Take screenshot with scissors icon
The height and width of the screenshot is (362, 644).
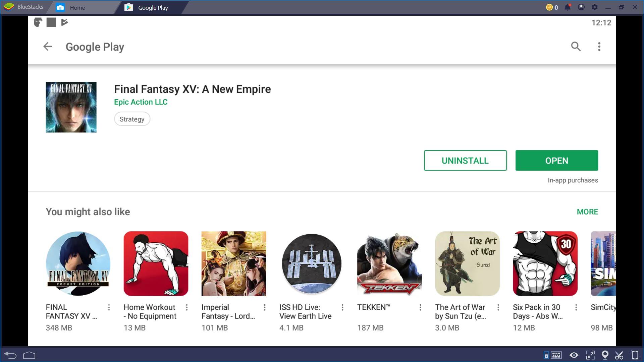click(619, 355)
